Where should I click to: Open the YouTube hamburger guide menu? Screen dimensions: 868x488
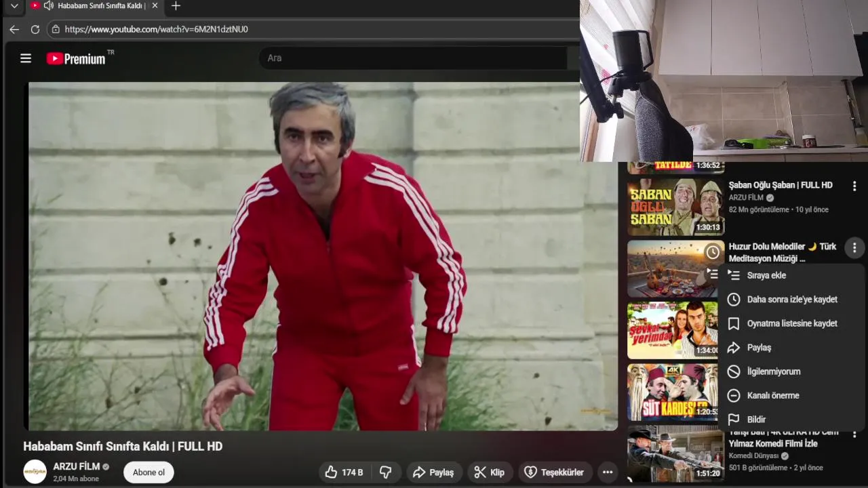(26, 58)
